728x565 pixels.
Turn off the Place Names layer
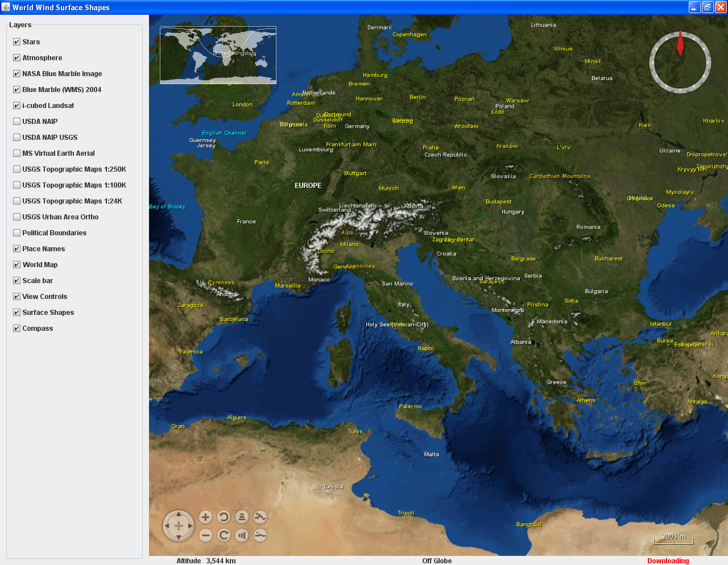coord(16,248)
